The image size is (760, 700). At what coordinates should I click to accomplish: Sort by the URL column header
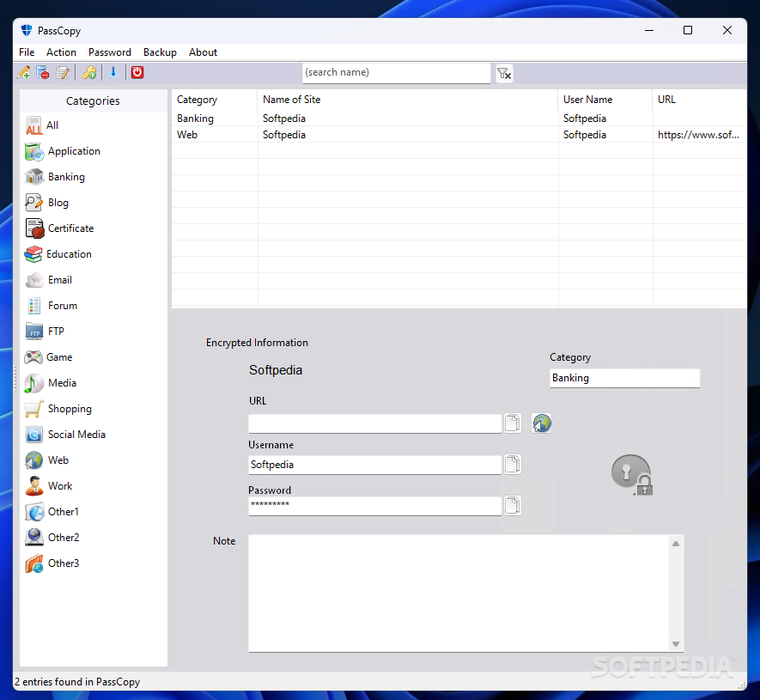699,100
